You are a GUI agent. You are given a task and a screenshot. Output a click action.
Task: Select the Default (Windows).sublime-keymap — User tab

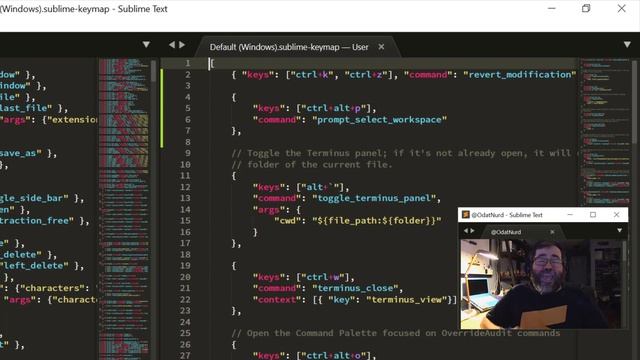pyautogui.click(x=289, y=47)
